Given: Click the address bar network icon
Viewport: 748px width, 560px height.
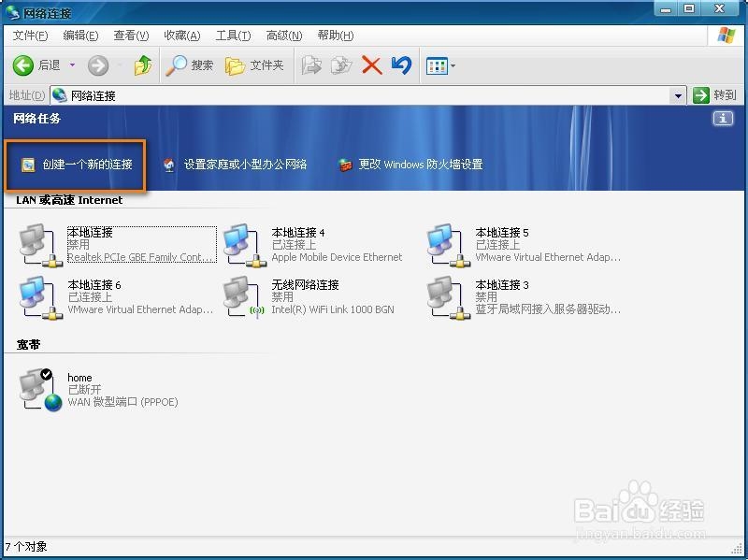Looking at the screenshot, I should pyautogui.click(x=60, y=95).
